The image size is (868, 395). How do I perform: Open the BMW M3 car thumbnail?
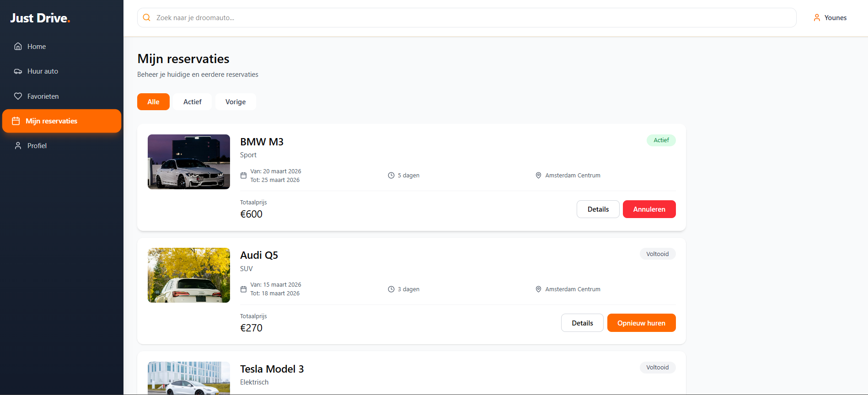point(189,162)
